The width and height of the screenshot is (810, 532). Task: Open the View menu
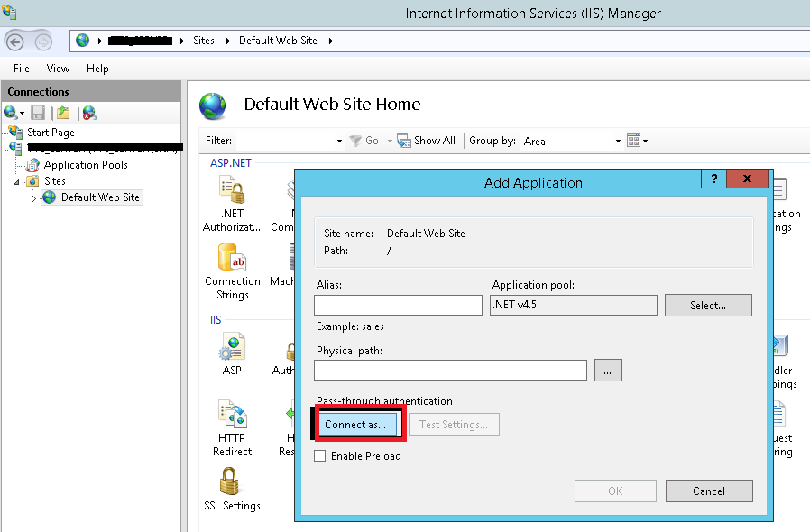(x=58, y=69)
